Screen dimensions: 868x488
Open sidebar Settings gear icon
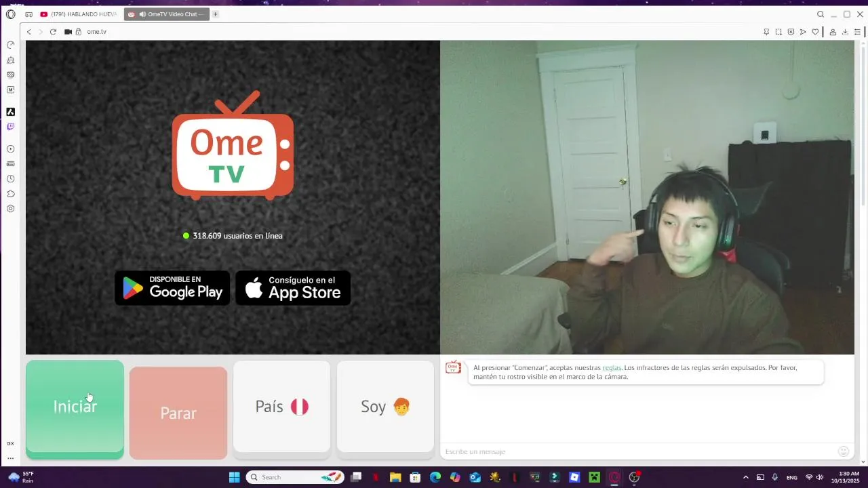point(10,209)
